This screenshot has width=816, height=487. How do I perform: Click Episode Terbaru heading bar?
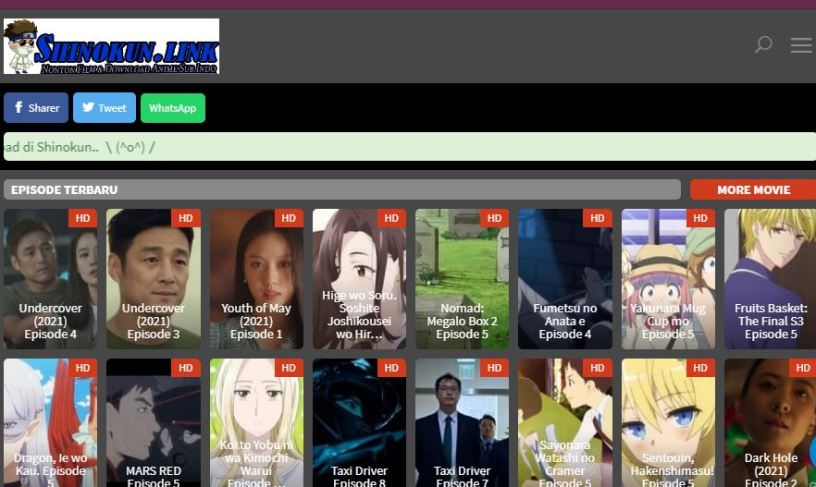click(x=342, y=190)
